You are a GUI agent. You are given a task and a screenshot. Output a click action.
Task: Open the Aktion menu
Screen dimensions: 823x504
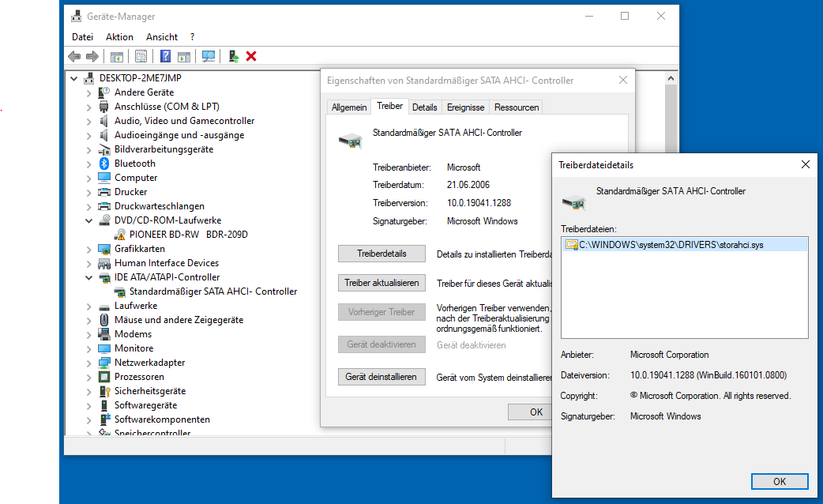[x=120, y=37]
